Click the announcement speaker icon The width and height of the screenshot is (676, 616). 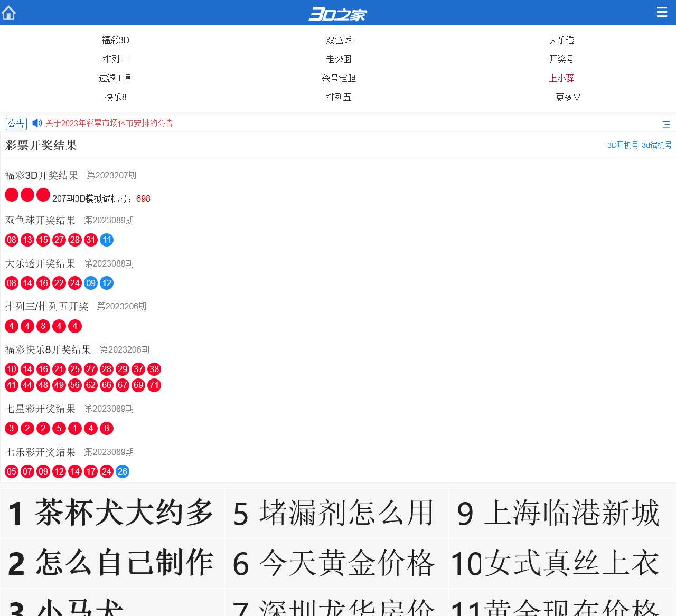tap(37, 123)
